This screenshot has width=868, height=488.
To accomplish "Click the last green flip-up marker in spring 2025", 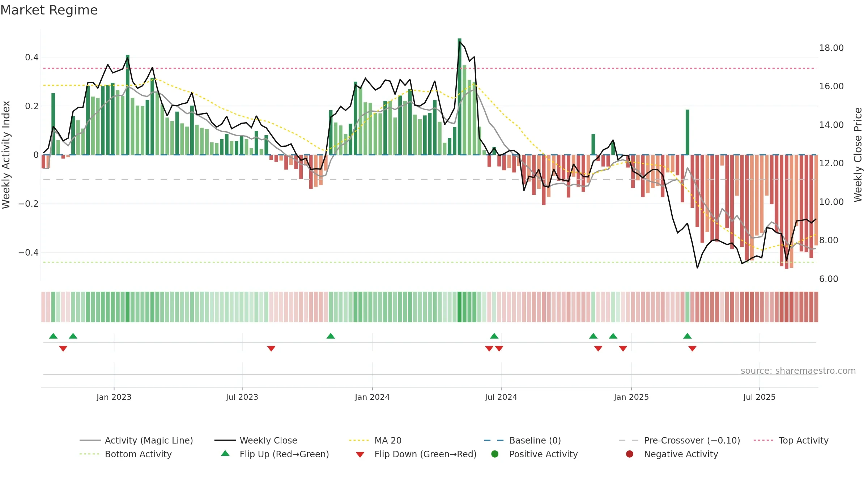I will coord(688,336).
